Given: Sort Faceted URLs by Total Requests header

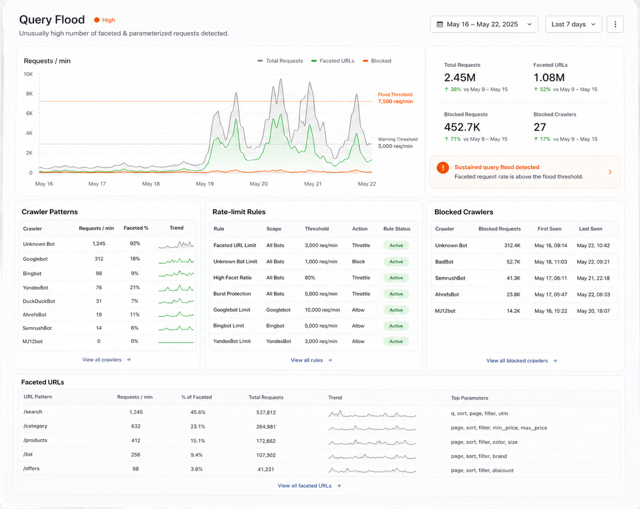Looking at the screenshot, I should point(266,397).
